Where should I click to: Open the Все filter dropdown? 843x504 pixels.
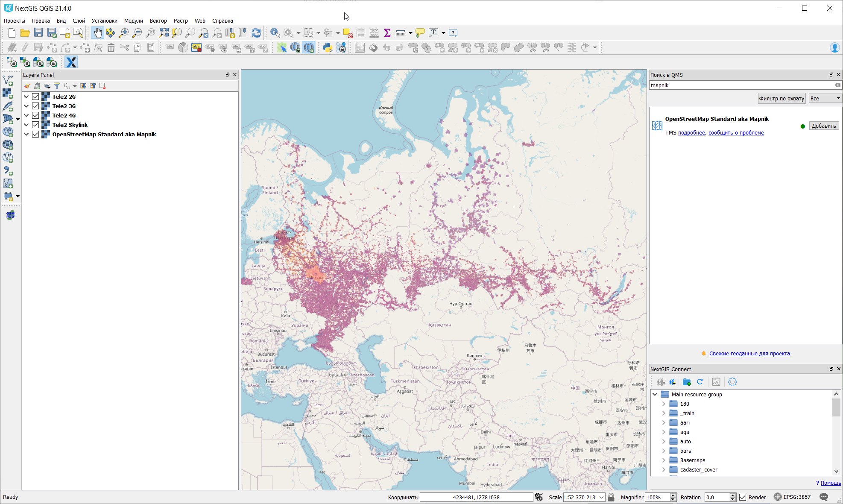825,98
